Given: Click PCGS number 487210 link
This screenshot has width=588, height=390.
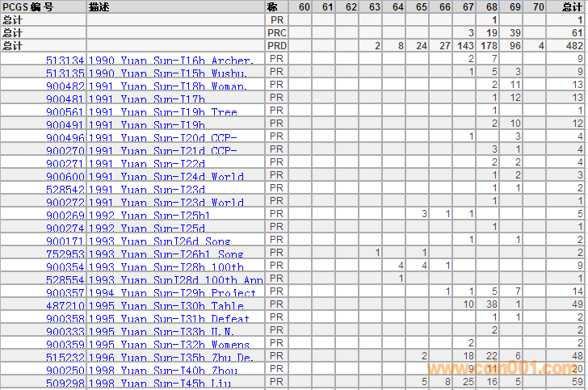Looking at the screenshot, I should tap(65, 305).
